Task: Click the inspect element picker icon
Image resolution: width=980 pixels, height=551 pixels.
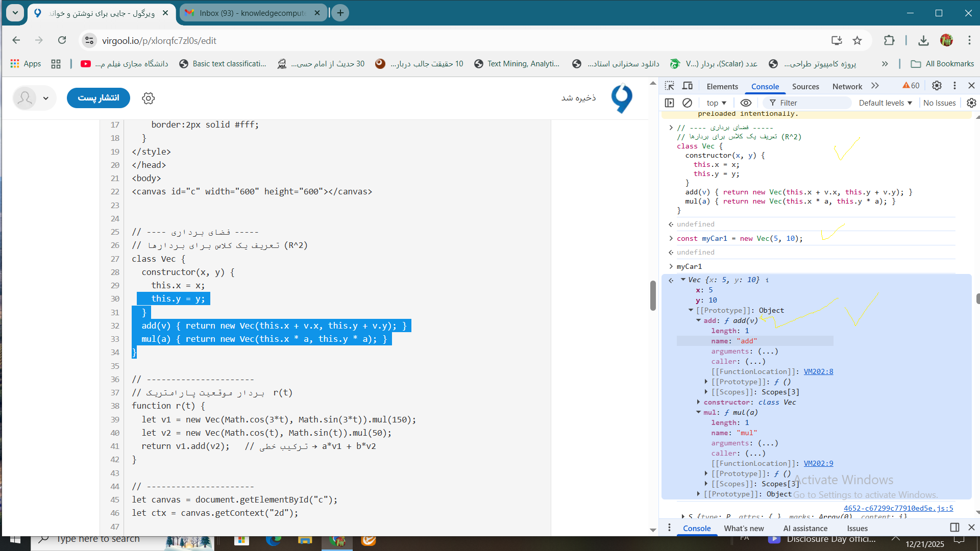Action: (x=670, y=86)
